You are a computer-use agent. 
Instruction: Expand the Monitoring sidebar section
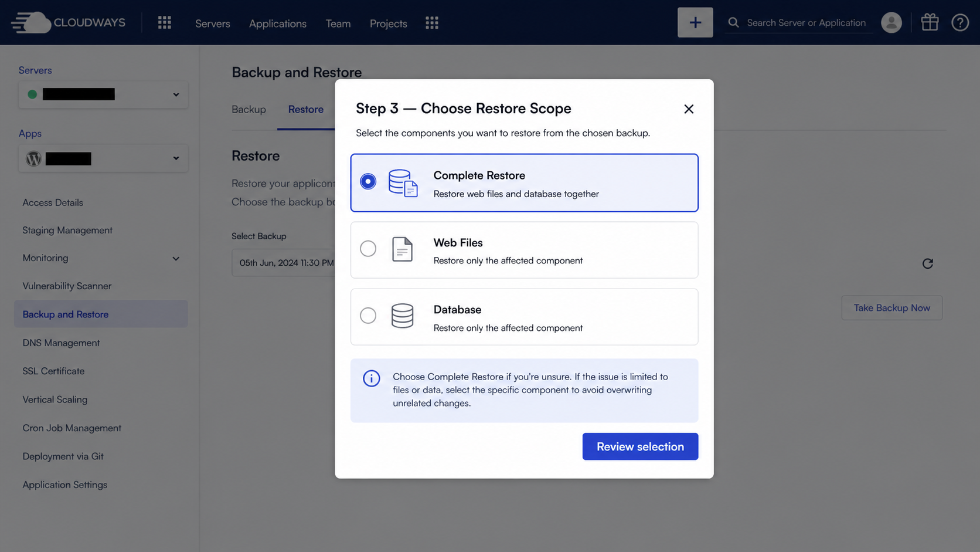pyautogui.click(x=101, y=258)
